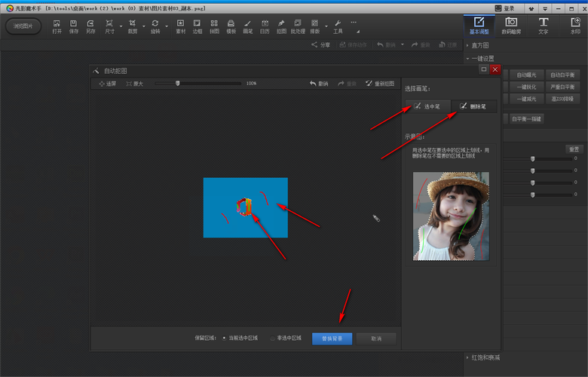
Task: Click the 边框 border toolbar icon
Action: point(198,27)
